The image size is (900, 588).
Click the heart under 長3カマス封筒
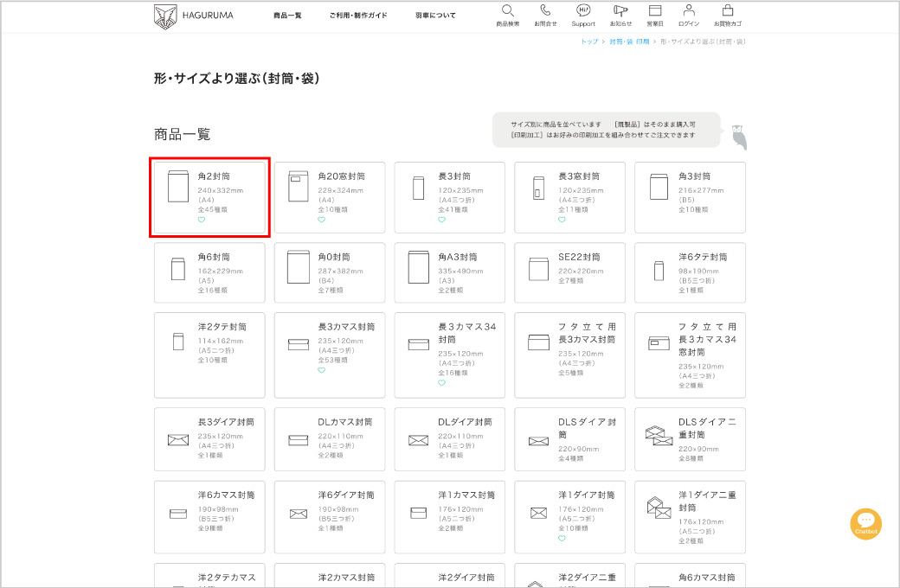(x=322, y=370)
